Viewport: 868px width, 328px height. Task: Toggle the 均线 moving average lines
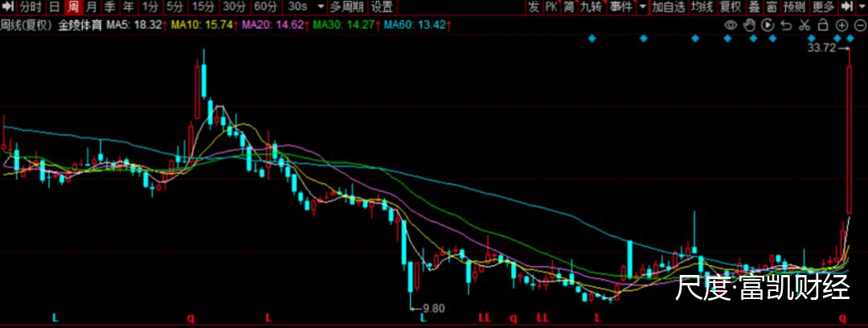[x=702, y=7]
